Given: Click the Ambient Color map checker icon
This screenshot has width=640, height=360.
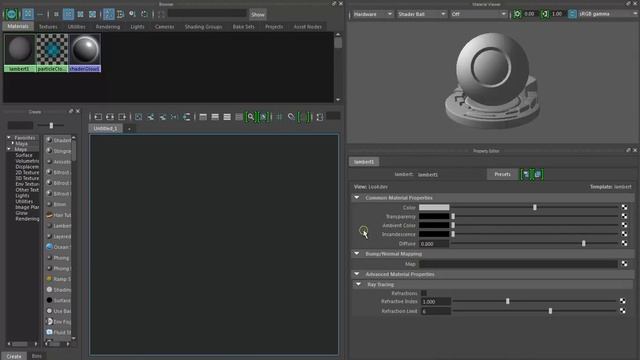Looking at the screenshot, I should coord(624,225).
